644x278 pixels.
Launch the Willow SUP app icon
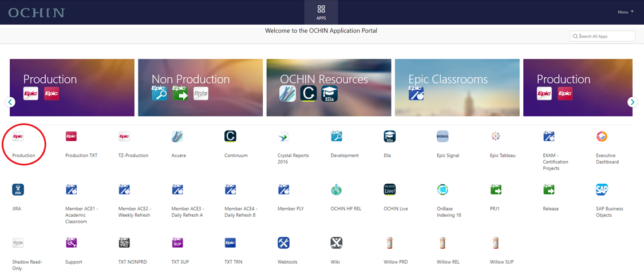click(x=496, y=243)
